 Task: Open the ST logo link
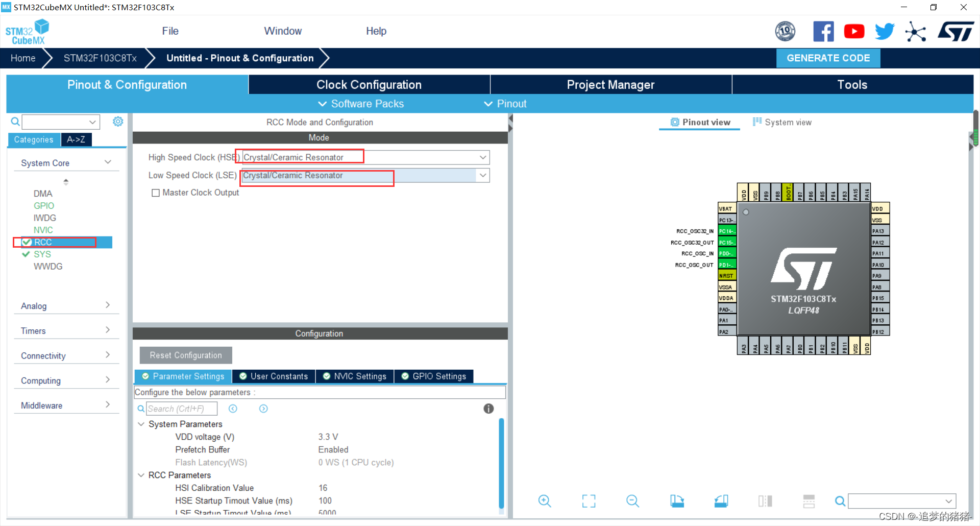(x=955, y=31)
